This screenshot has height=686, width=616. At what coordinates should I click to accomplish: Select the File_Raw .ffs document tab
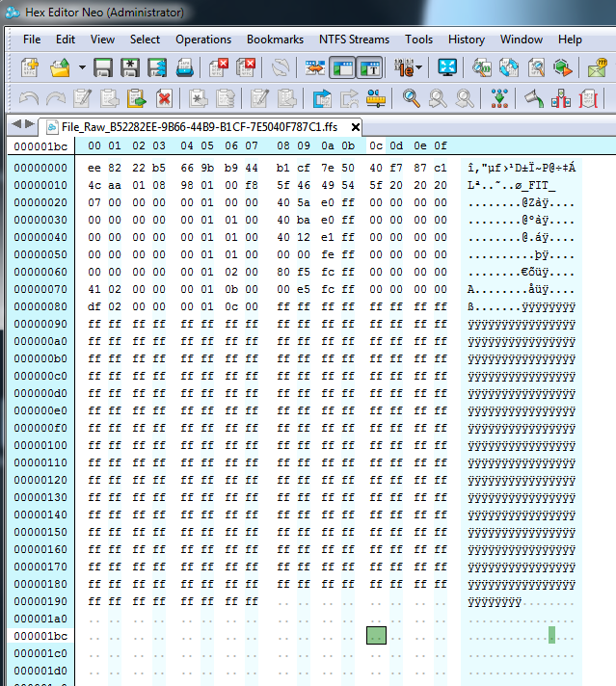pyautogui.click(x=200, y=127)
